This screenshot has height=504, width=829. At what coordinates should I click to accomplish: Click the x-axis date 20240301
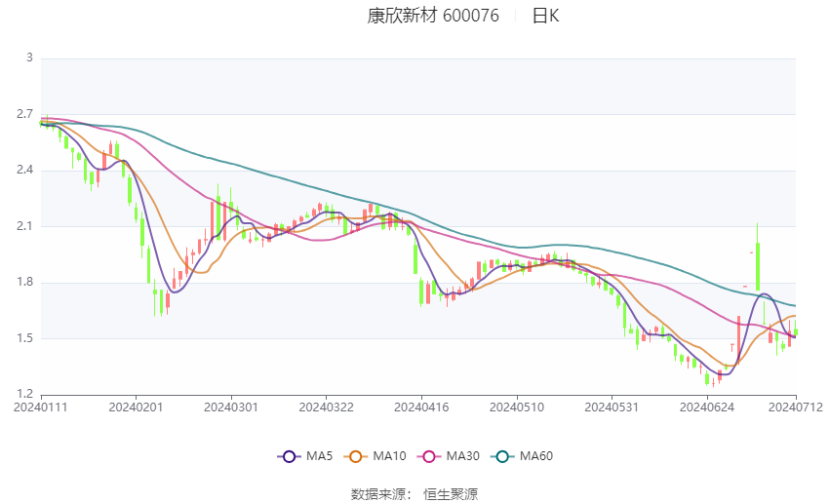231,407
